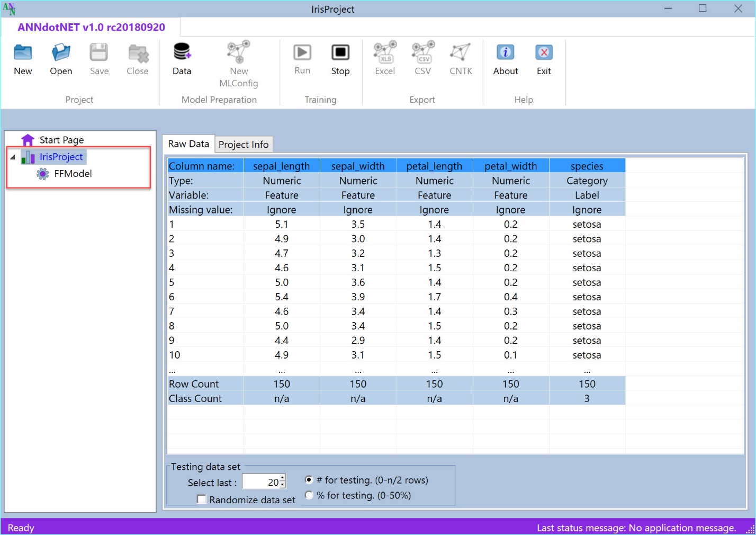Click the Last status message text
Image resolution: width=756 pixels, height=535 pixels.
click(636, 528)
